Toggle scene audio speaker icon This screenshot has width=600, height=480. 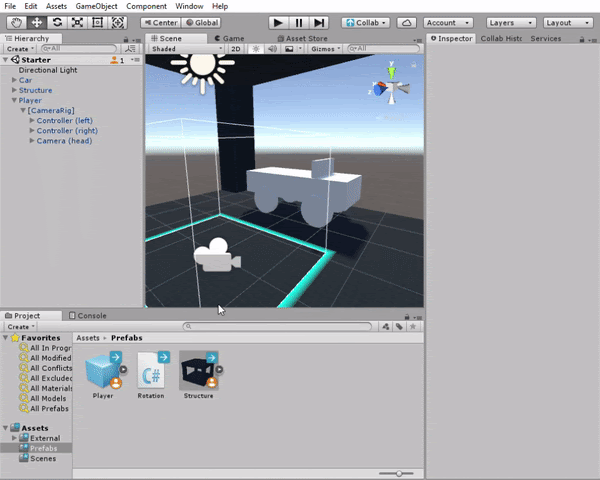[272, 49]
